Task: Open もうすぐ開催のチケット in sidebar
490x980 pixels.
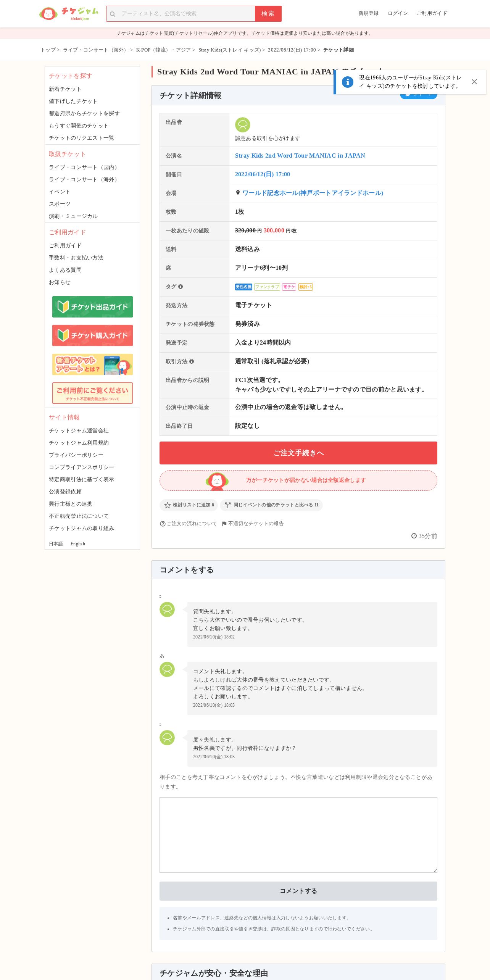Action: click(x=79, y=126)
